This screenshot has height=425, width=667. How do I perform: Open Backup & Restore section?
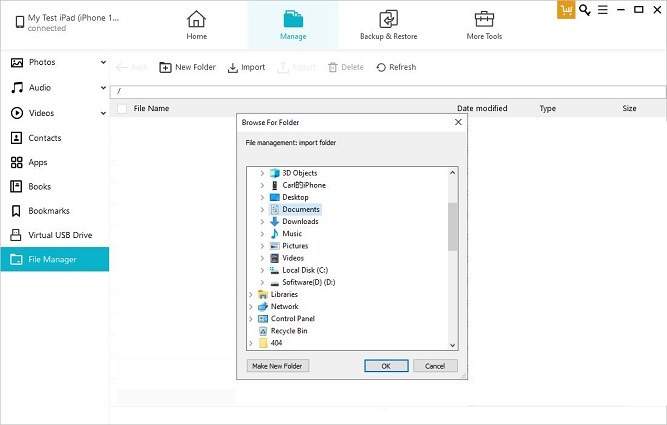point(388,26)
